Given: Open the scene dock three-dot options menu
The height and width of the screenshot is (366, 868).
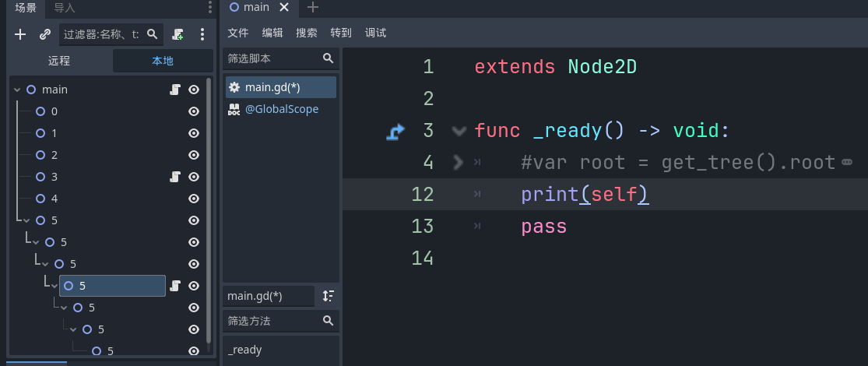Looking at the screenshot, I should pyautogui.click(x=202, y=34).
